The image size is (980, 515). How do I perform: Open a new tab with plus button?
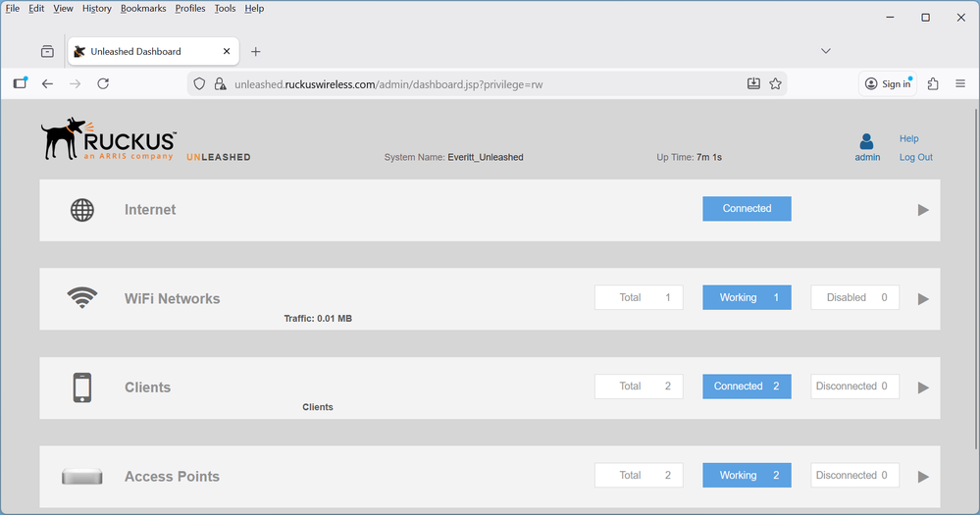(x=256, y=52)
